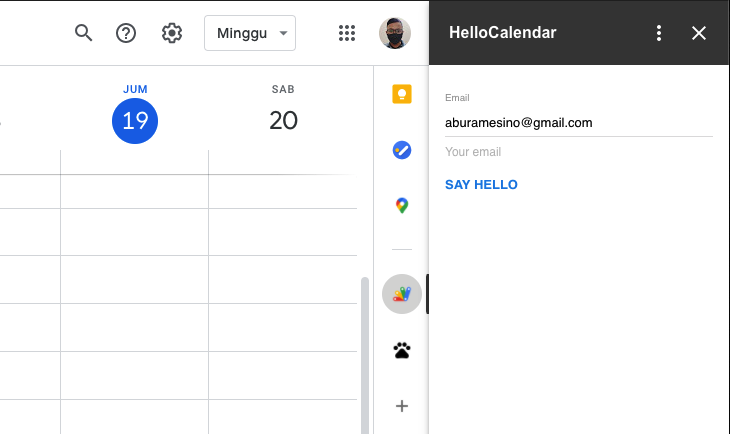Screen dimensions: 730x434
Task: Open HelloCalendar more options menu
Action: 659,33
